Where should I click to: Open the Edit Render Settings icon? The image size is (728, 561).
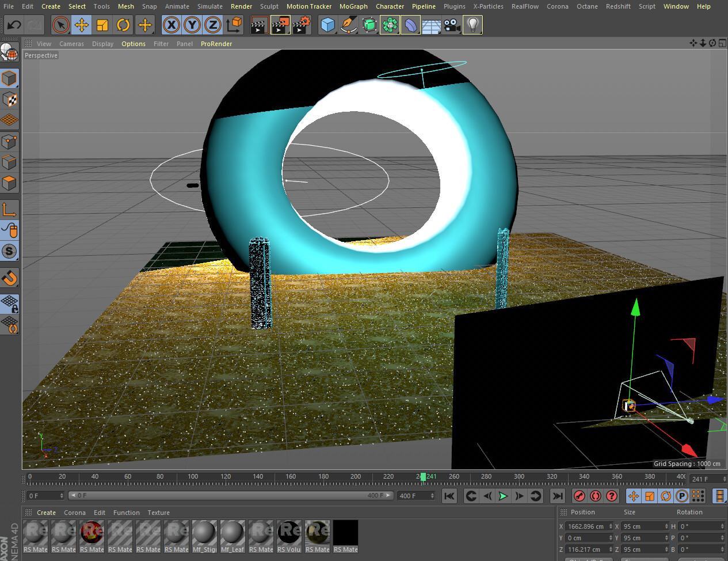(301, 25)
